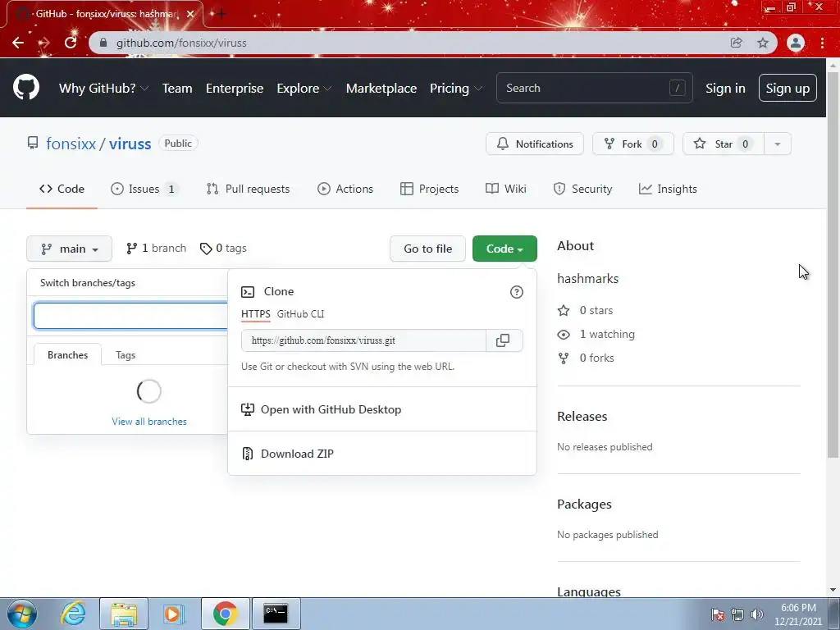Reload the page with the refresh icon
Image resolution: width=840 pixels, height=630 pixels.
point(71,43)
